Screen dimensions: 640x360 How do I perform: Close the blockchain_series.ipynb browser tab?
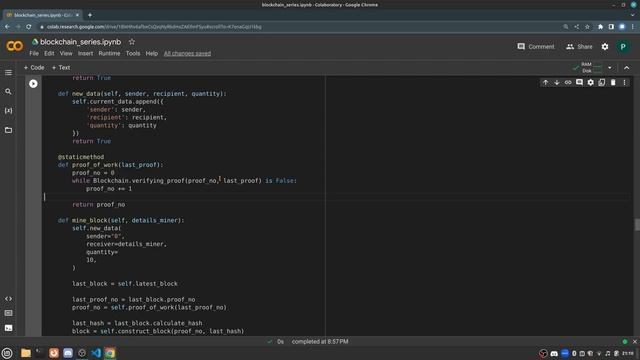77,15
